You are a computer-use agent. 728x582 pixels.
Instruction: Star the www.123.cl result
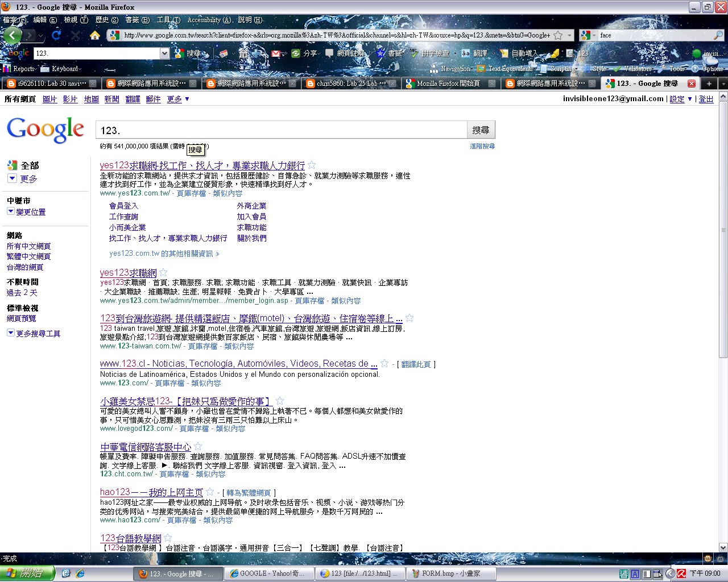(x=384, y=364)
